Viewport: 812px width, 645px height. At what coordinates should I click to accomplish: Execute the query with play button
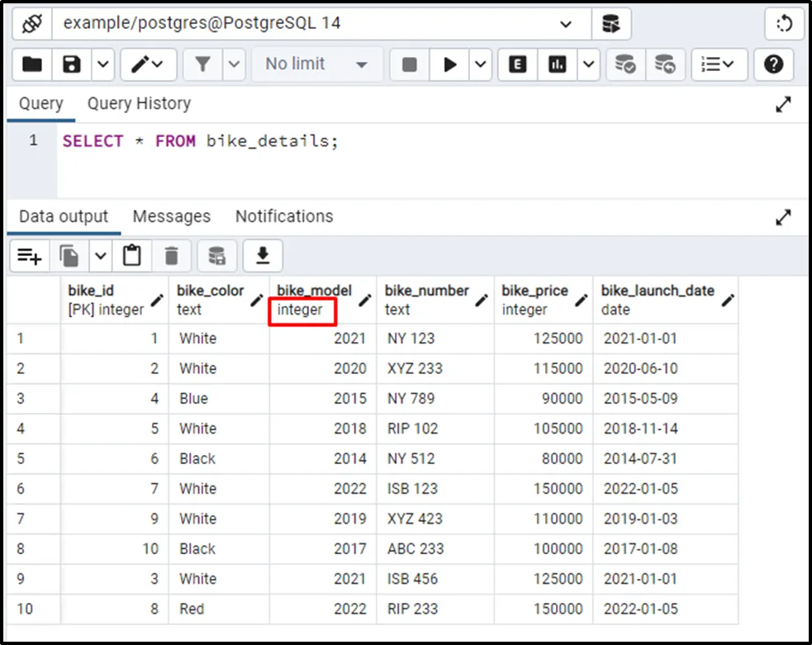(450, 64)
